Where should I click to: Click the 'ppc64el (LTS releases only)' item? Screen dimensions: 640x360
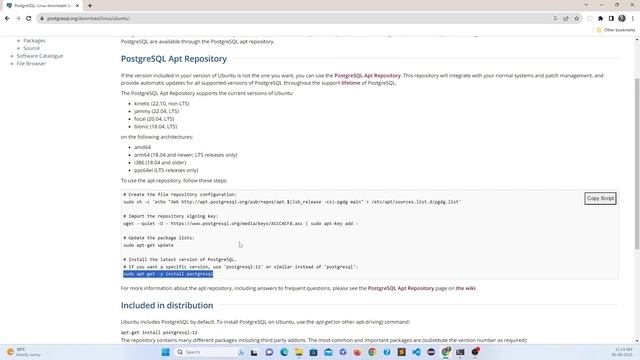tap(166, 170)
